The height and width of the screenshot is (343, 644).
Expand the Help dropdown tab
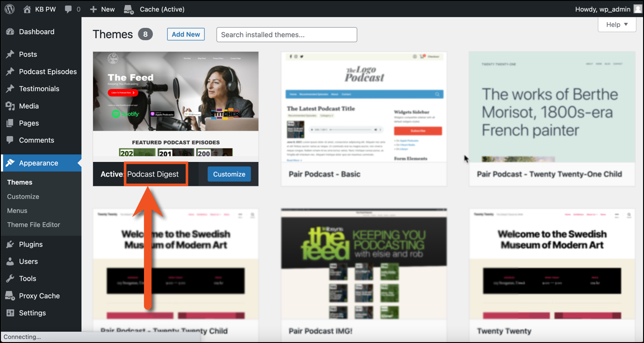[x=617, y=25]
